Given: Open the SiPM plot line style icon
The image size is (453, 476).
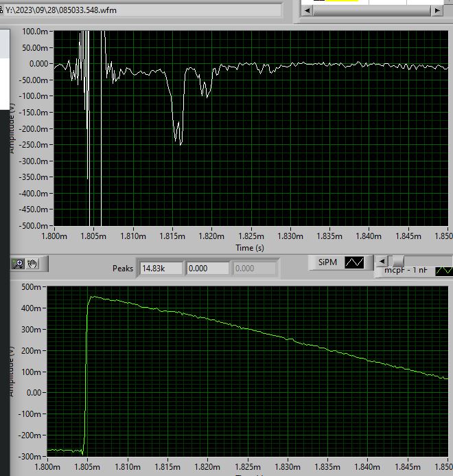Looking at the screenshot, I should 354,262.
